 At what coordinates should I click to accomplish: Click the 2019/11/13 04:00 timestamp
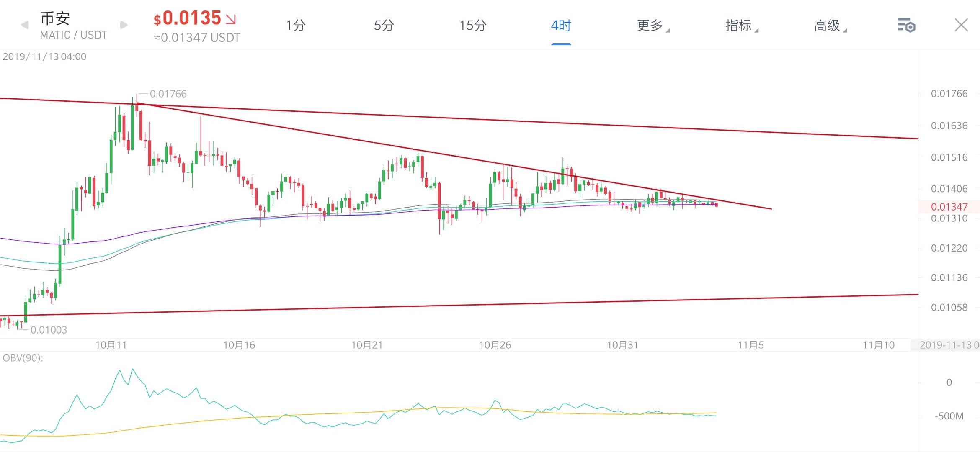coord(44,56)
